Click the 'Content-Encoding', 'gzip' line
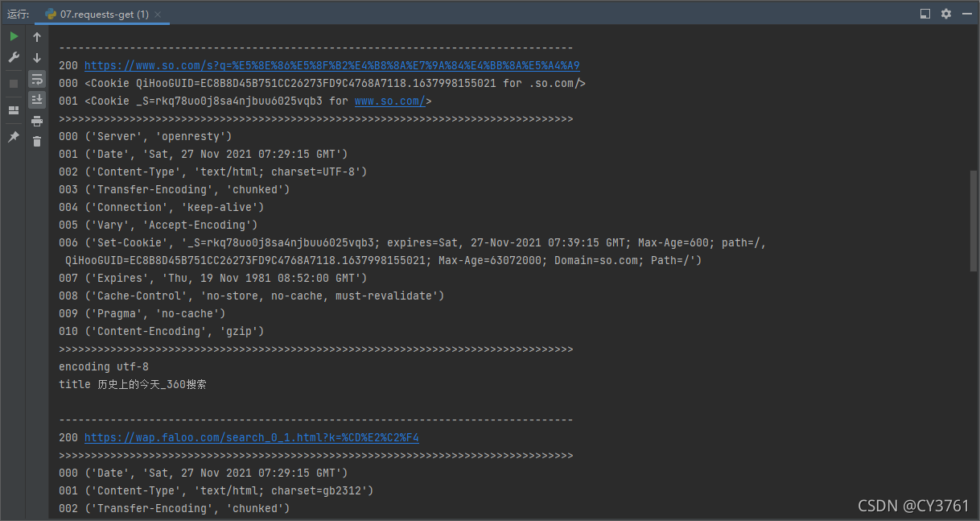The height and width of the screenshot is (521, 980). pyautogui.click(x=162, y=332)
